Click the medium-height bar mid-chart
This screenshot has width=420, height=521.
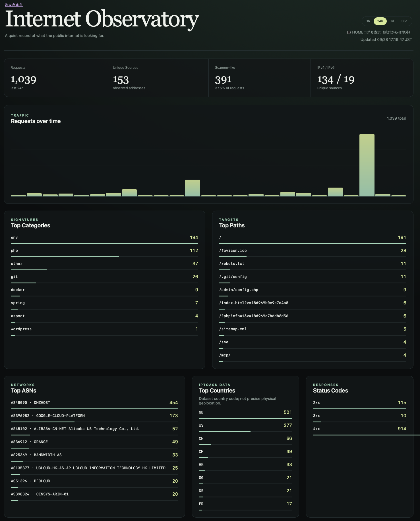tap(193, 188)
